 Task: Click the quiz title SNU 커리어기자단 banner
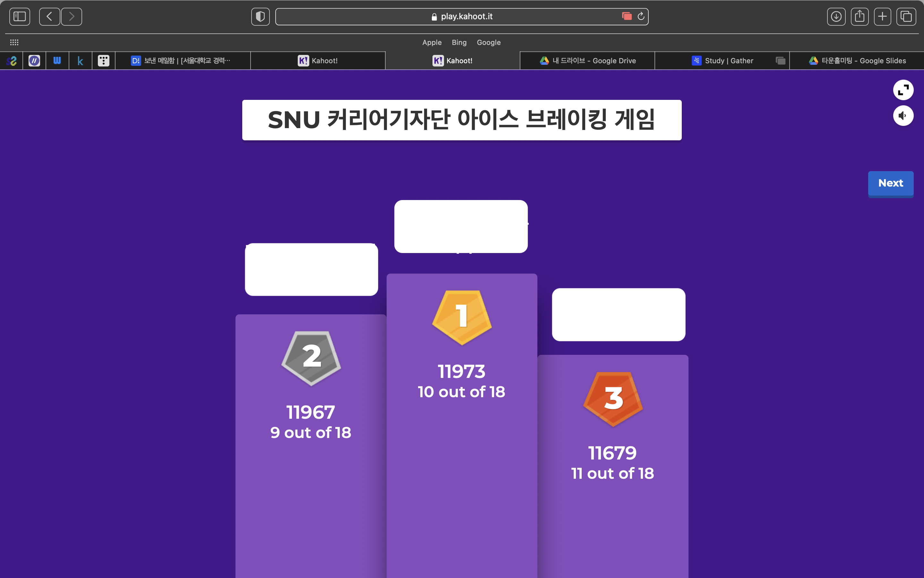462,120
